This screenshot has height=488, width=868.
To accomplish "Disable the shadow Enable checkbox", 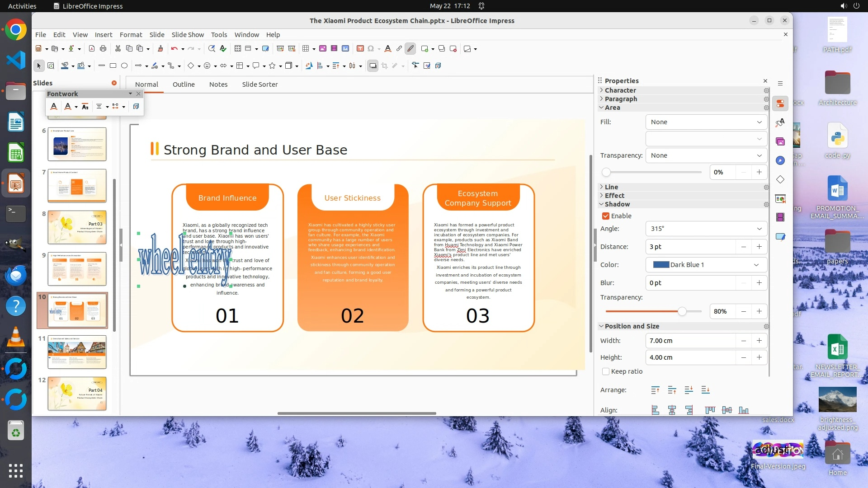I will [x=606, y=216].
